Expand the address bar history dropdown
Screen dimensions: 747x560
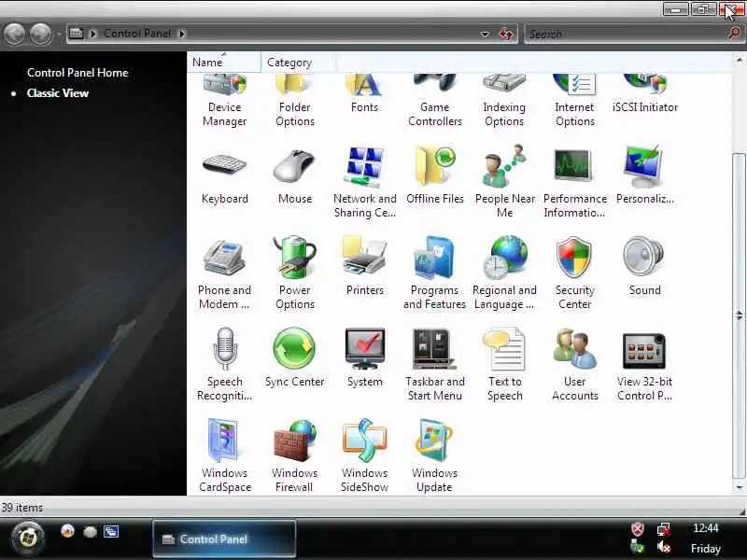tap(485, 34)
